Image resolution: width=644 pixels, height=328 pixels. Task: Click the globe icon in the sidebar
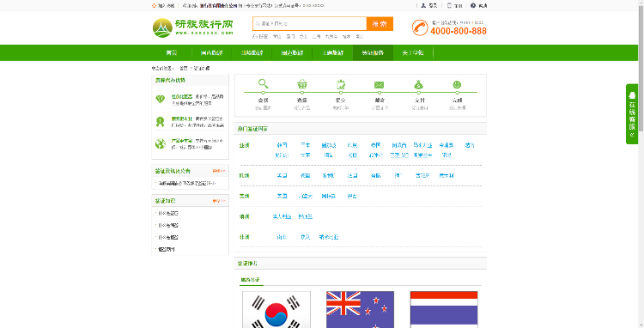161,143
